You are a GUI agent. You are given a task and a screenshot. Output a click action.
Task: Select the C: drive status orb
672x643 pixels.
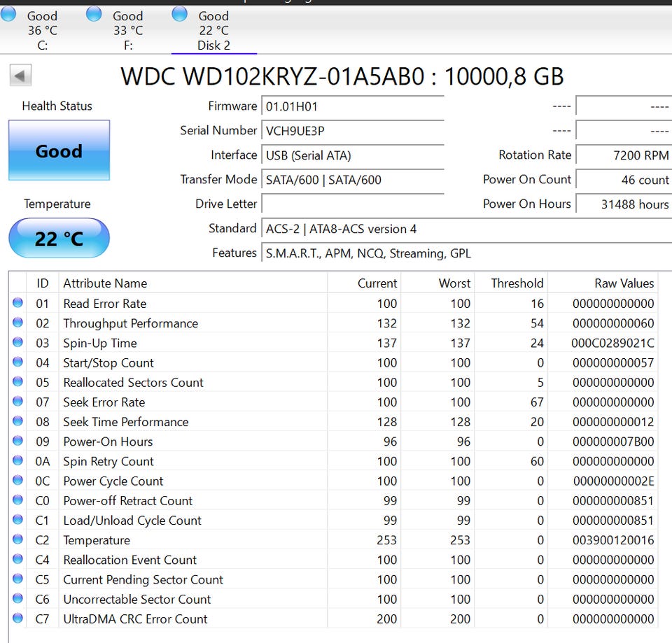[8, 14]
